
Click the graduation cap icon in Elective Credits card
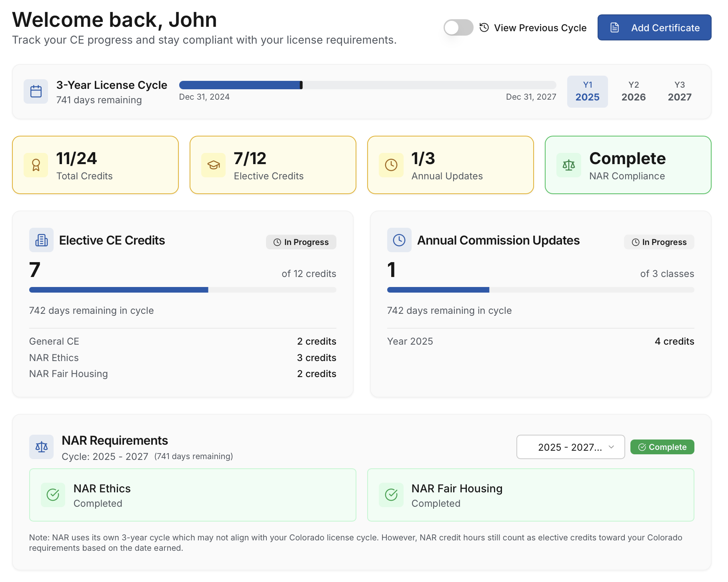pos(214,165)
